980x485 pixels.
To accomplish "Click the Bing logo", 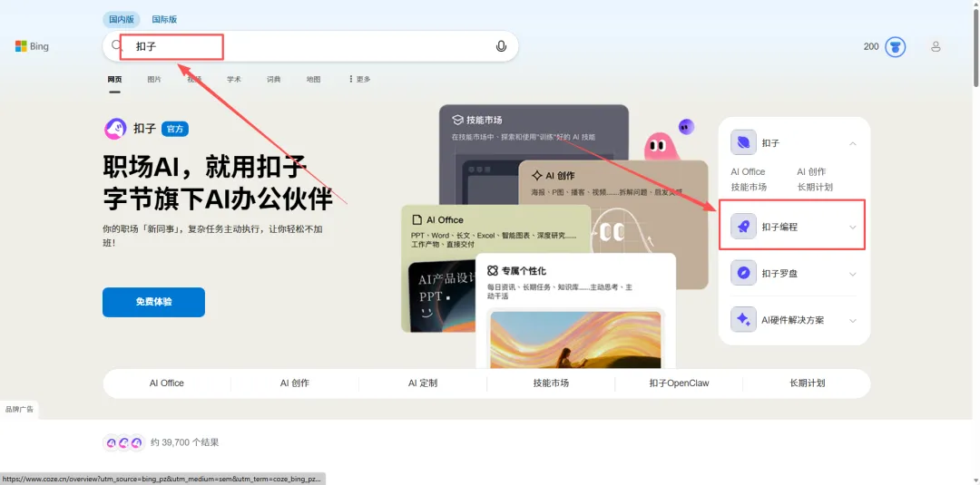I will (x=32, y=46).
